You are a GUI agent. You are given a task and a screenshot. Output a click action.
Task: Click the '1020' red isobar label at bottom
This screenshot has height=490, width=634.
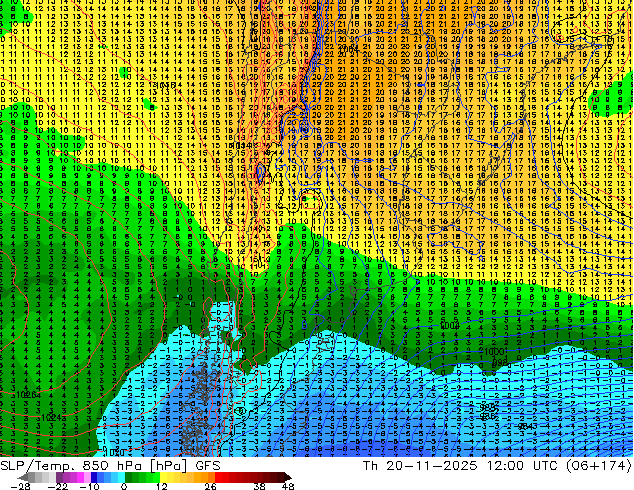[114, 452]
